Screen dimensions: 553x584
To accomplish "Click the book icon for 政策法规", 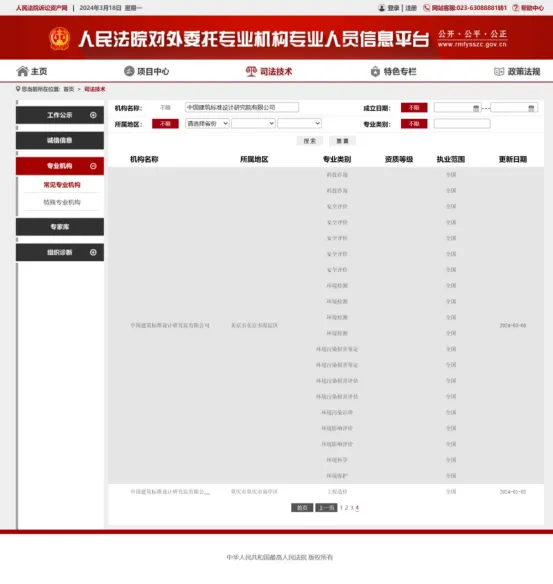I will [x=499, y=71].
